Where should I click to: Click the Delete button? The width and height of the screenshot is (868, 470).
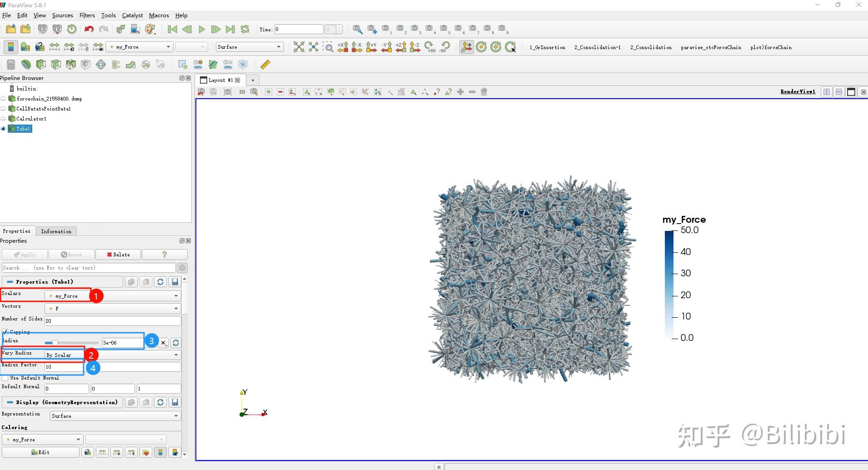click(x=118, y=255)
